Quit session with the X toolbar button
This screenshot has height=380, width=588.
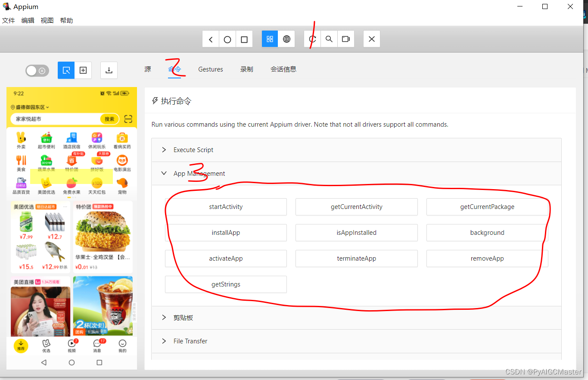[372, 39]
